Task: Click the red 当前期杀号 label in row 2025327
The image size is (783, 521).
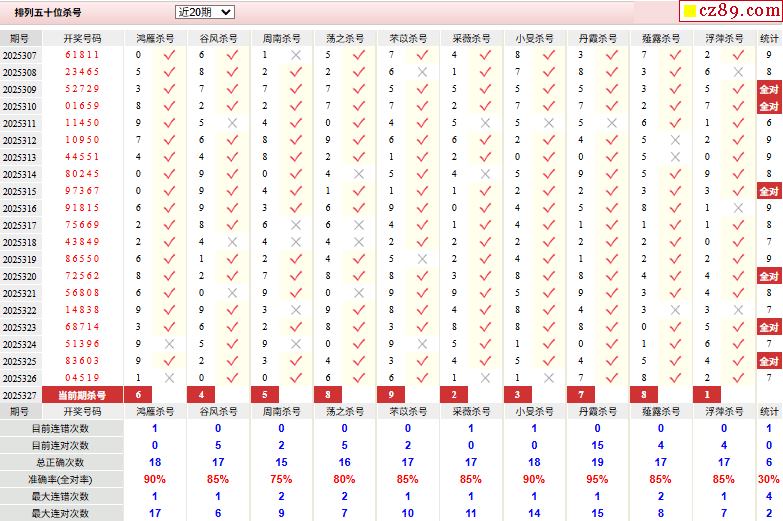Action: 82,395
